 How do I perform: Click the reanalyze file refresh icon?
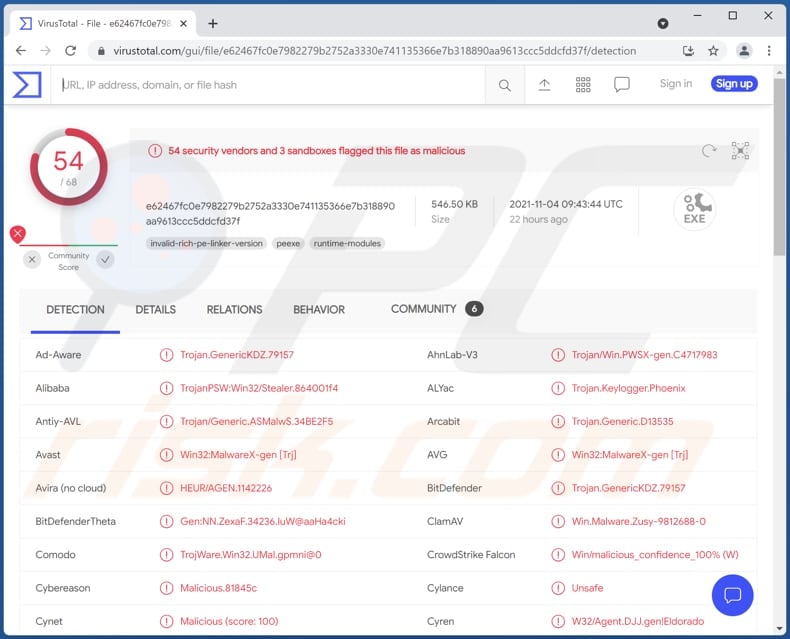tap(709, 150)
